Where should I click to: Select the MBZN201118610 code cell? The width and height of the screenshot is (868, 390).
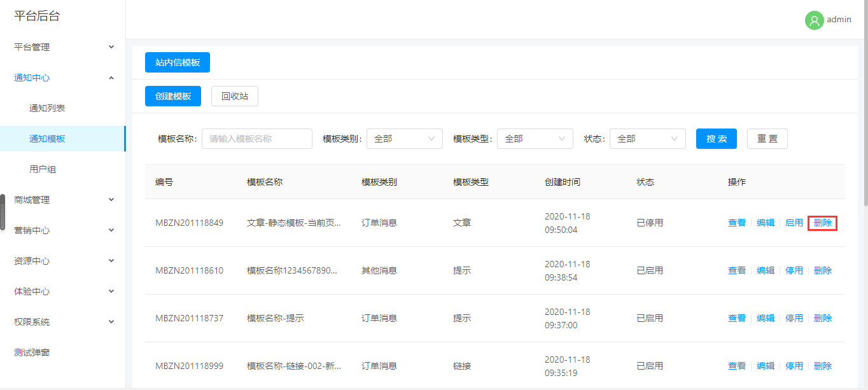190,270
